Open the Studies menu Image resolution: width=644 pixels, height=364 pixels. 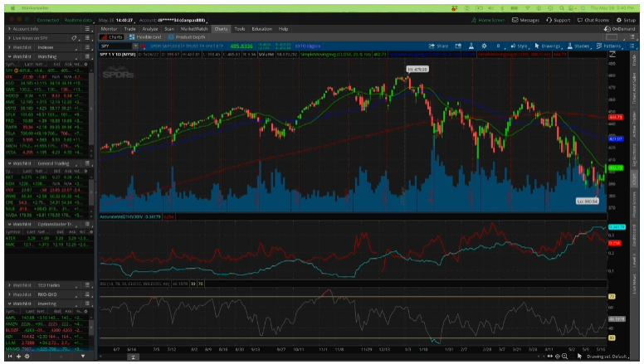[x=578, y=46]
